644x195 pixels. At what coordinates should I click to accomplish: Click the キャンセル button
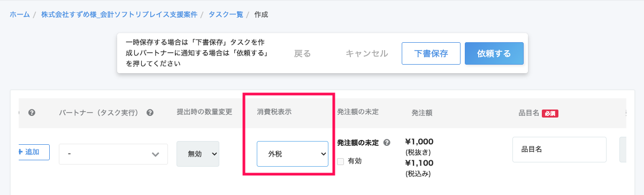[367, 53]
